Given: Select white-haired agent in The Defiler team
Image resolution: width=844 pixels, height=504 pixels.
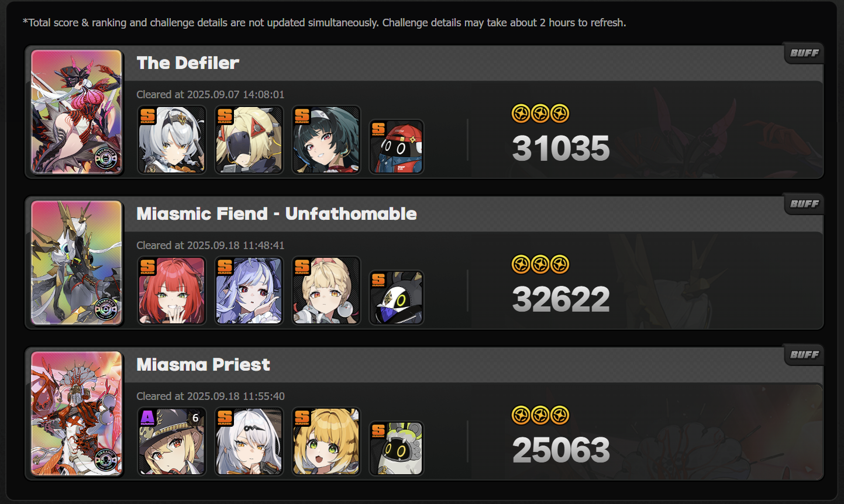Looking at the screenshot, I should [x=172, y=140].
